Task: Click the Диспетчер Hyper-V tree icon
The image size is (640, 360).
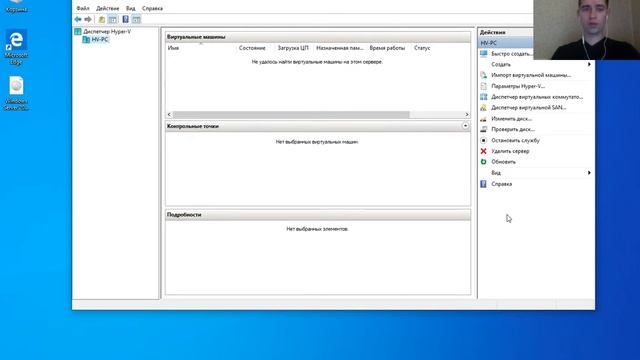Action: 78,31
